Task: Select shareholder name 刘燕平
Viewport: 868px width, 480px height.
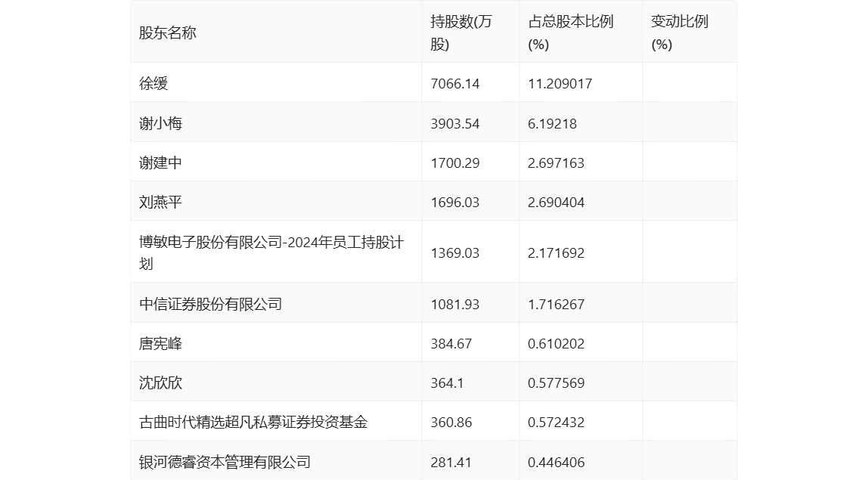Action: coord(160,202)
